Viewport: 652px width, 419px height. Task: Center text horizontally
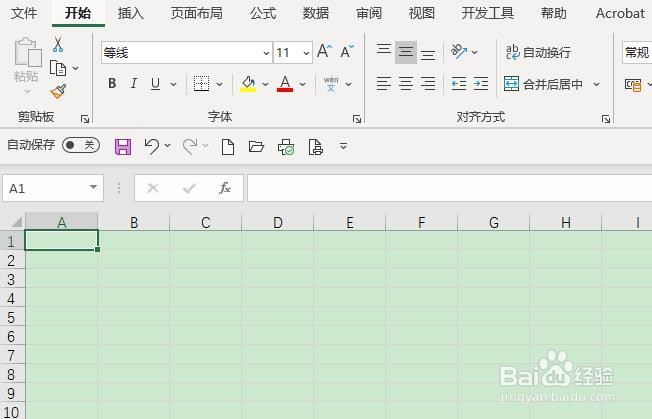click(406, 84)
